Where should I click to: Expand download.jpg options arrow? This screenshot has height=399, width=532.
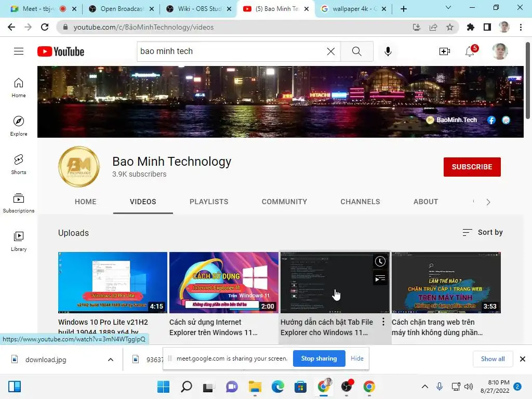point(111,360)
